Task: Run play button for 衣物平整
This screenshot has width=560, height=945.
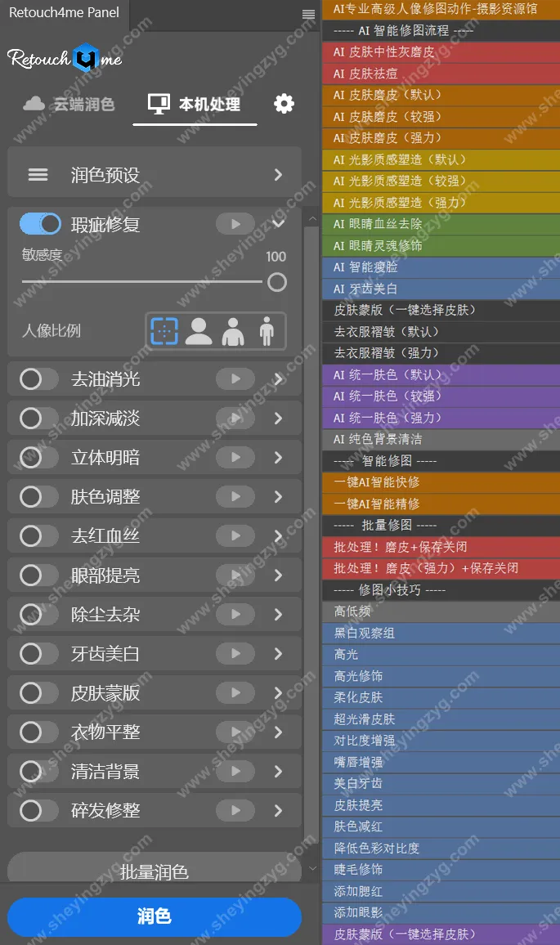Action: tap(235, 732)
